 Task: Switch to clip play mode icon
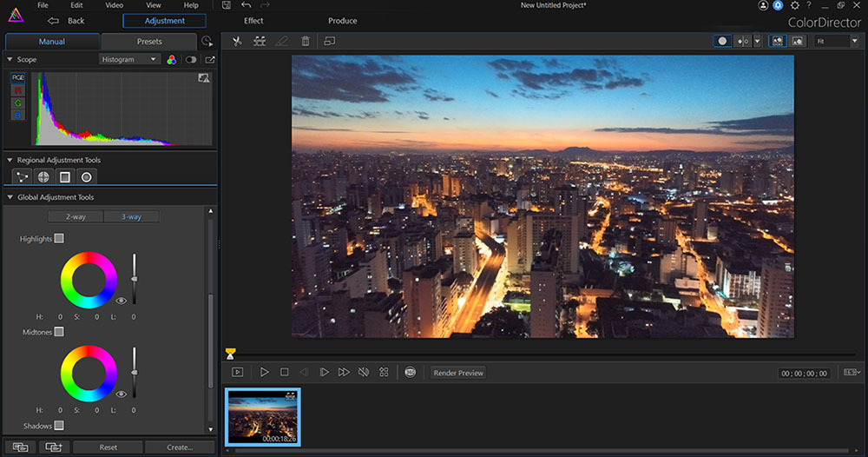click(238, 372)
